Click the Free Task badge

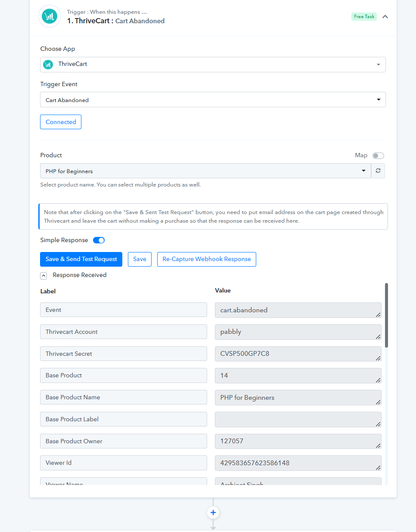364,16
